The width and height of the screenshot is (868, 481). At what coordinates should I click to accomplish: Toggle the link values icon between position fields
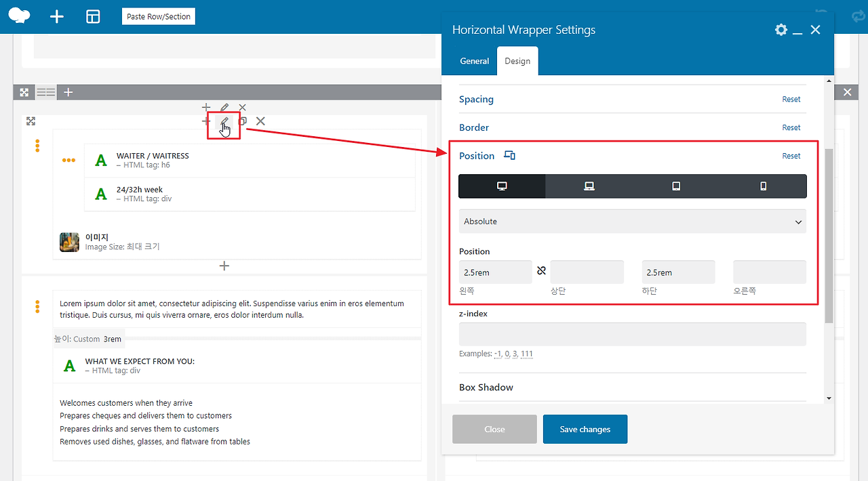click(541, 271)
